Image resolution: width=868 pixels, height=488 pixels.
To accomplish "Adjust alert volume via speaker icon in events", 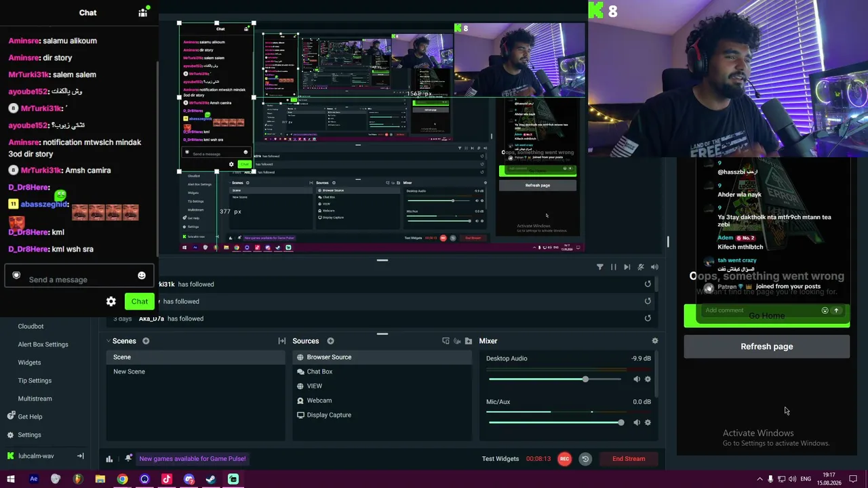I will pos(654,267).
